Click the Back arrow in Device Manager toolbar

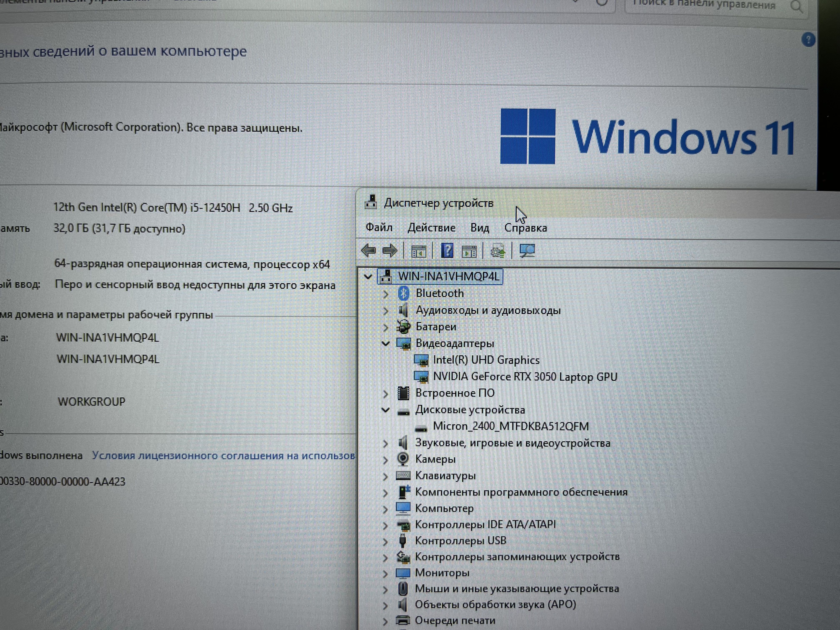point(368,251)
